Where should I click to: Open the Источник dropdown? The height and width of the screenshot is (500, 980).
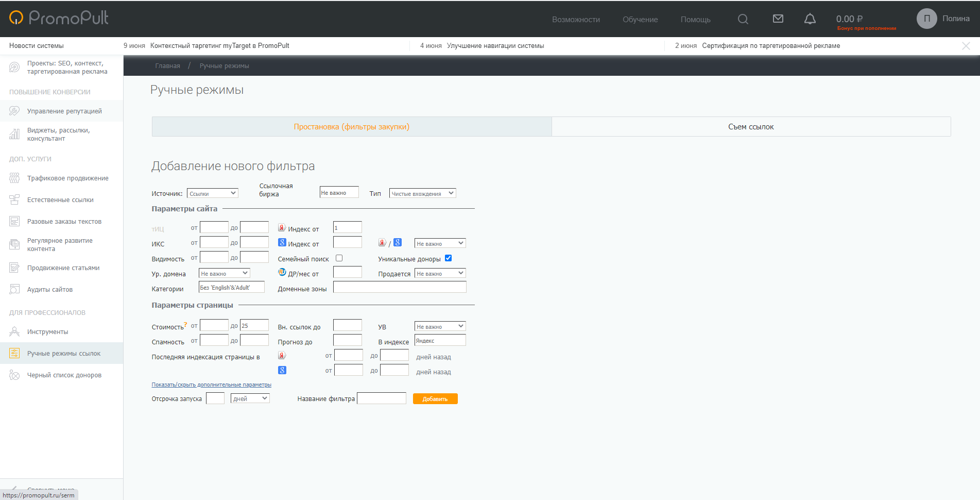point(212,193)
